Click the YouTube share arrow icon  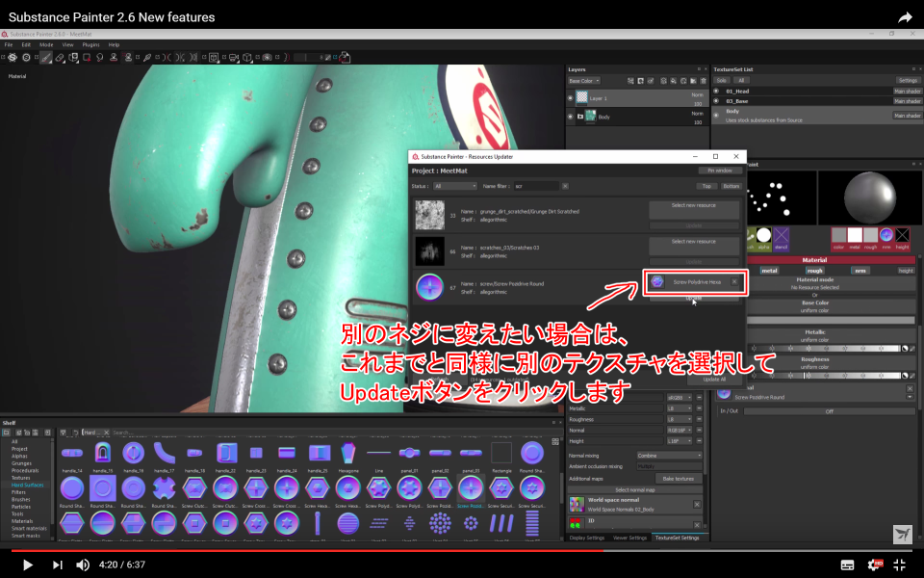point(905,17)
